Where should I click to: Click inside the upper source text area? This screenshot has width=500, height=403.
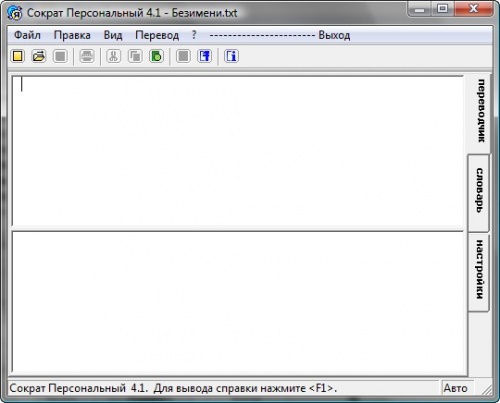click(x=238, y=151)
